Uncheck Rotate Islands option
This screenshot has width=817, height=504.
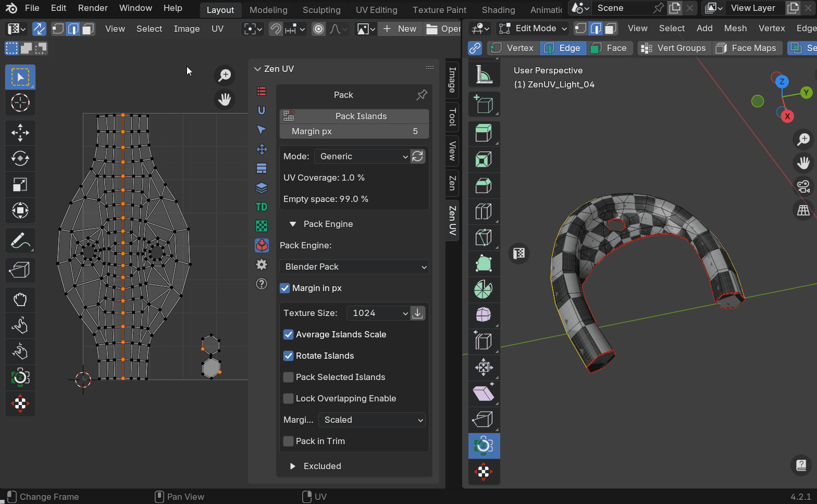pos(288,356)
